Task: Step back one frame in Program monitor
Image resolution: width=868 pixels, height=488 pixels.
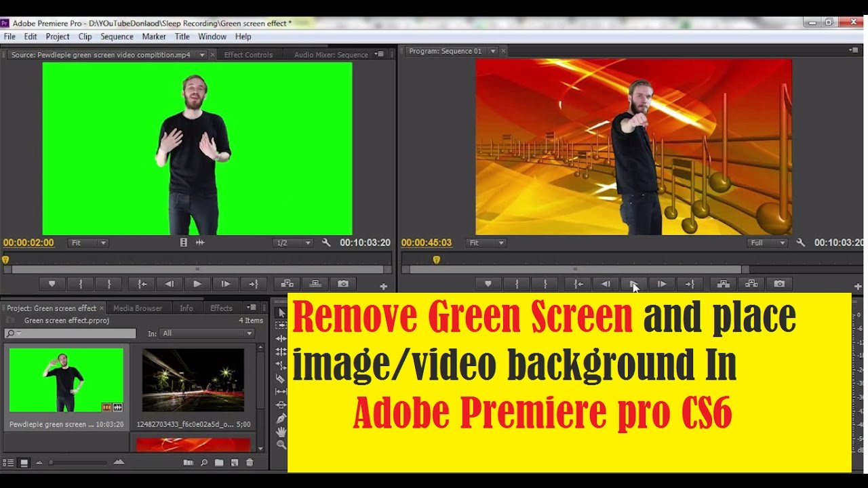Action: pos(606,284)
